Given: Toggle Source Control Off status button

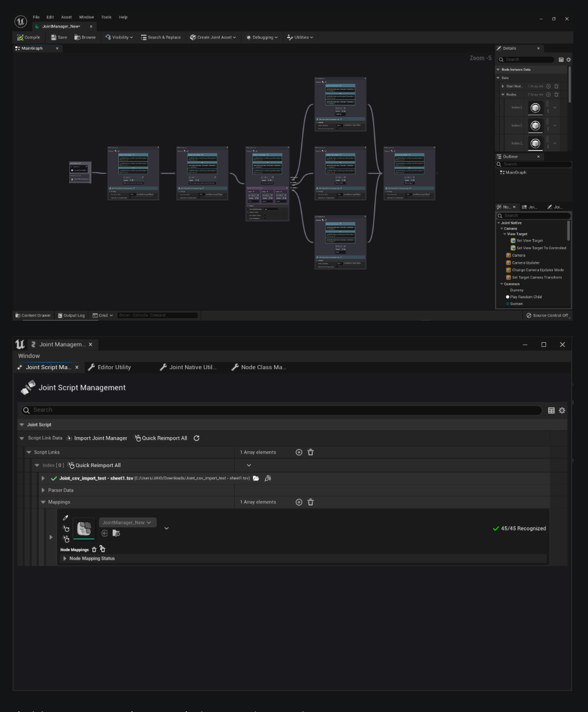Looking at the screenshot, I should pos(547,315).
